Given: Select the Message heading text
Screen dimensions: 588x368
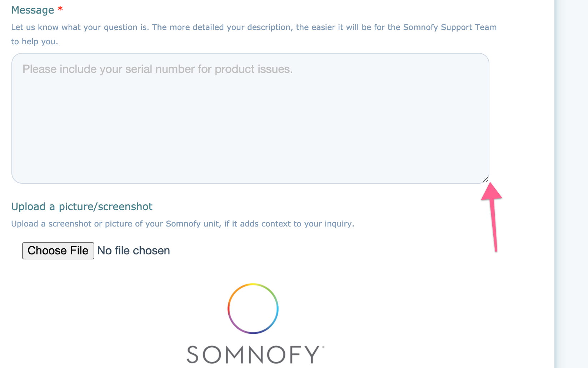Looking at the screenshot, I should 33,10.
